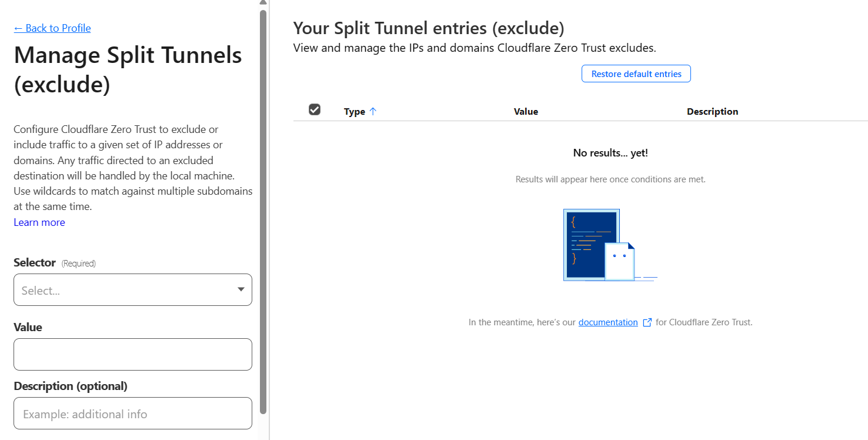The height and width of the screenshot is (440, 868).
Task: Click the empty-state code illustration
Action: click(599, 245)
